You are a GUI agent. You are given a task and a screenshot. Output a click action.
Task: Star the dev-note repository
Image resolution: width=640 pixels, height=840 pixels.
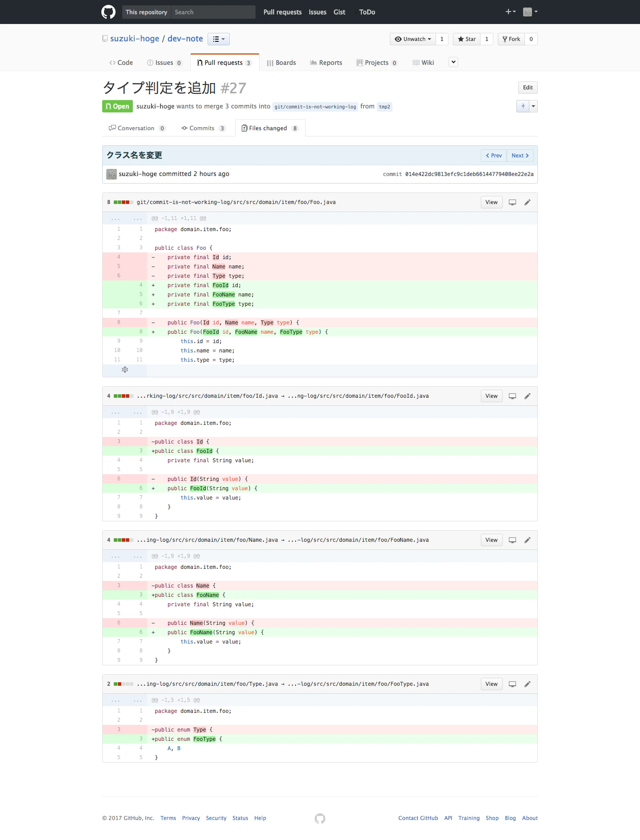(x=467, y=39)
